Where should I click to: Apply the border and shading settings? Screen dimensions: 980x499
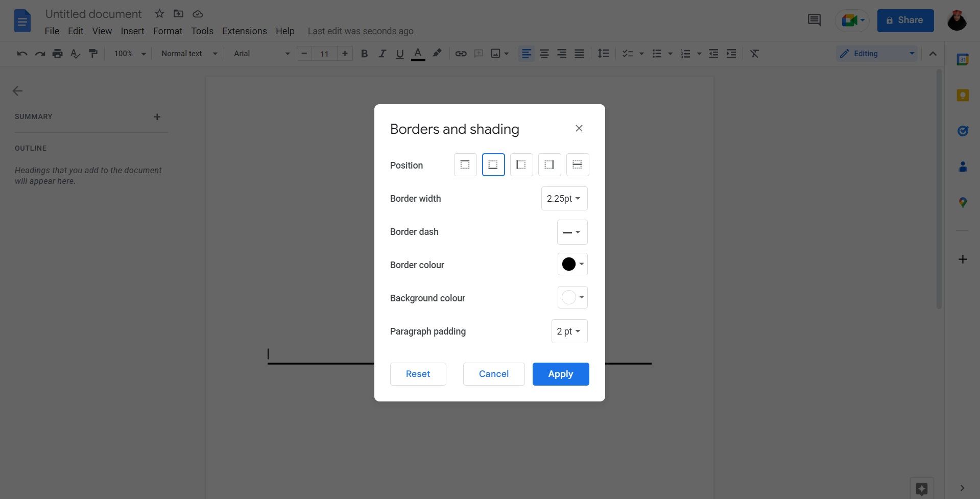[x=560, y=373]
